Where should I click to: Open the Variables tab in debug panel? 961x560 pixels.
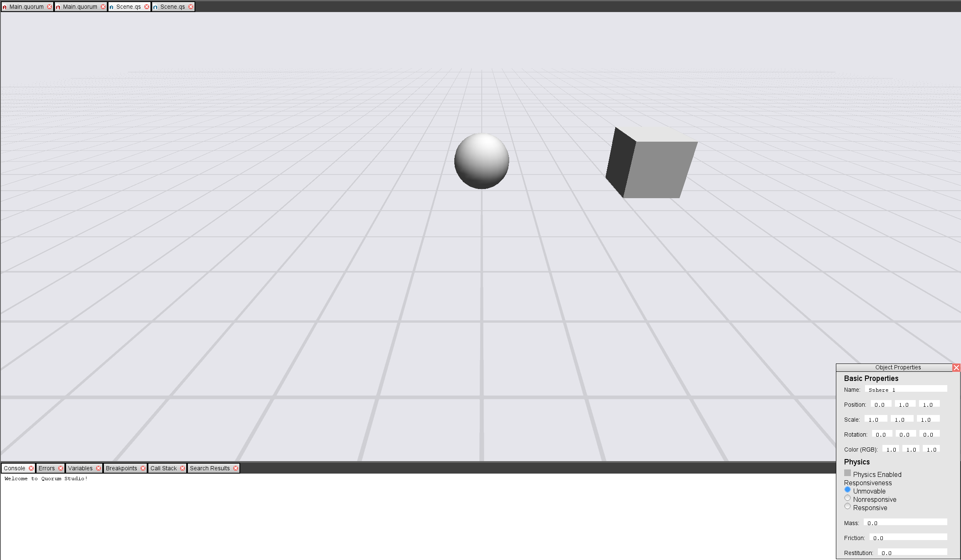coord(80,468)
